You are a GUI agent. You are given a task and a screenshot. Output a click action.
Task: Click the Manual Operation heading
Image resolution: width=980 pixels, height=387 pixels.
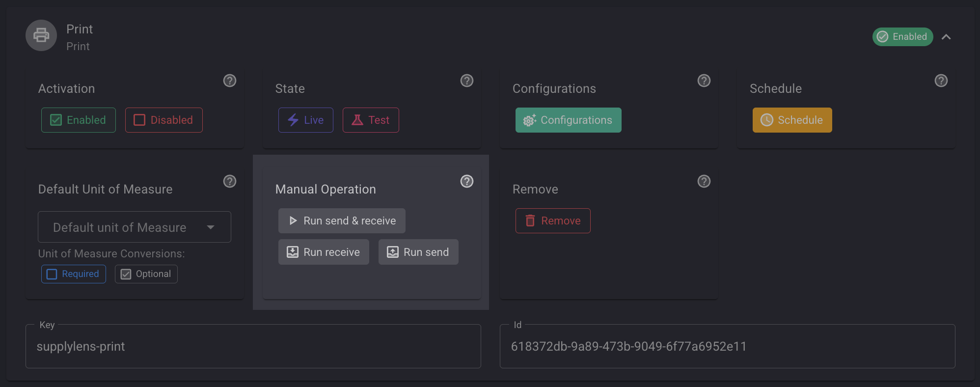pyautogui.click(x=326, y=189)
